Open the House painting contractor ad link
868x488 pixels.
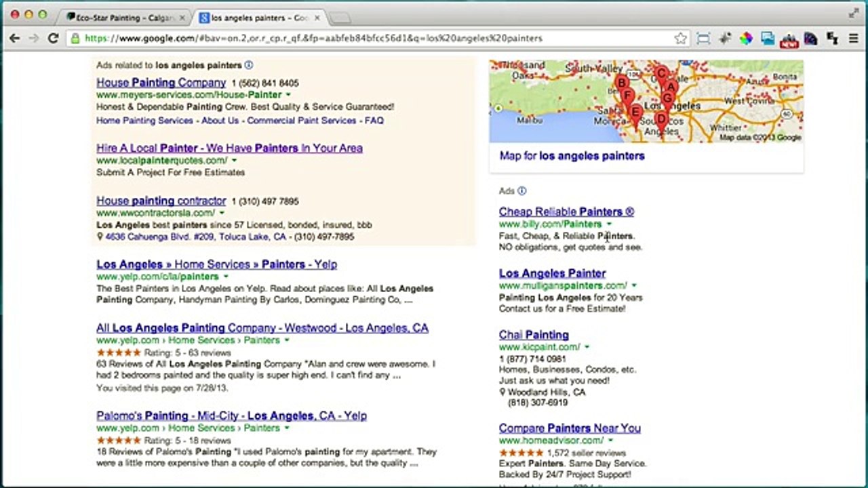pyautogui.click(x=161, y=201)
